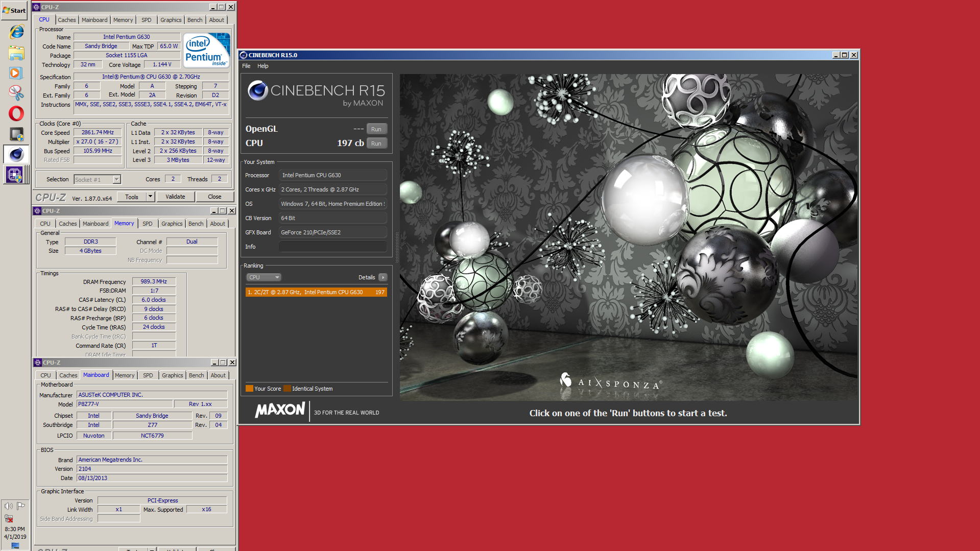Switch to Caches tab in top CPU-Z window
Viewport: 980px width, 551px height.
click(x=67, y=20)
